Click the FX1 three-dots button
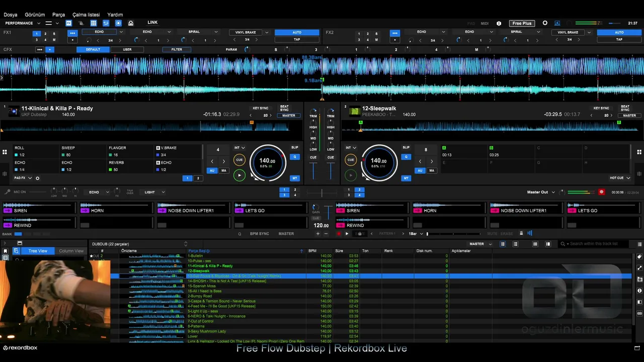The height and width of the screenshot is (362, 644). coord(72,33)
